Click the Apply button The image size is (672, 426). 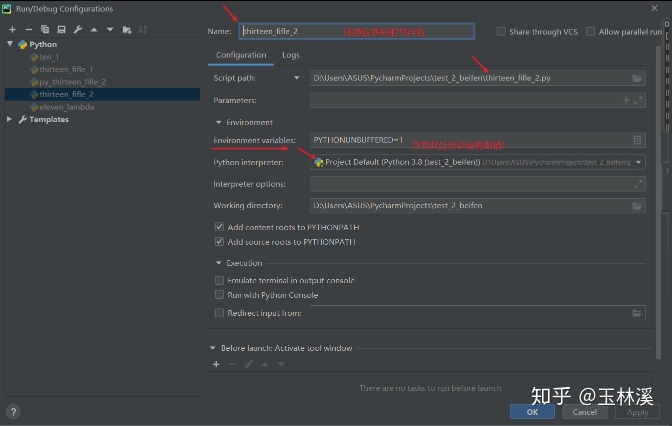(x=637, y=412)
